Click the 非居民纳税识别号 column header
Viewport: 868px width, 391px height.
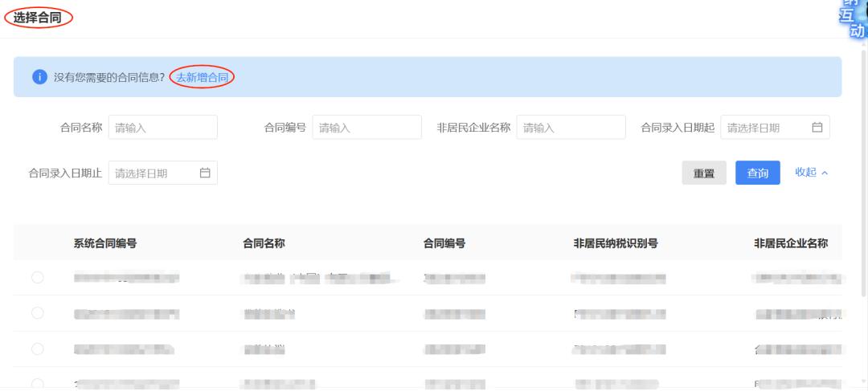point(610,244)
